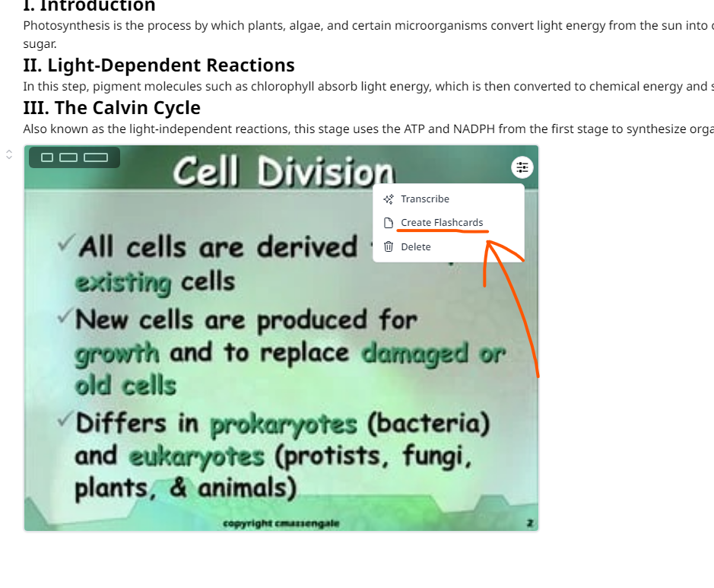This screenshot has height=588, width=714.
Task: Open the image options sliders icon
Action: click(x=522, y=167)
